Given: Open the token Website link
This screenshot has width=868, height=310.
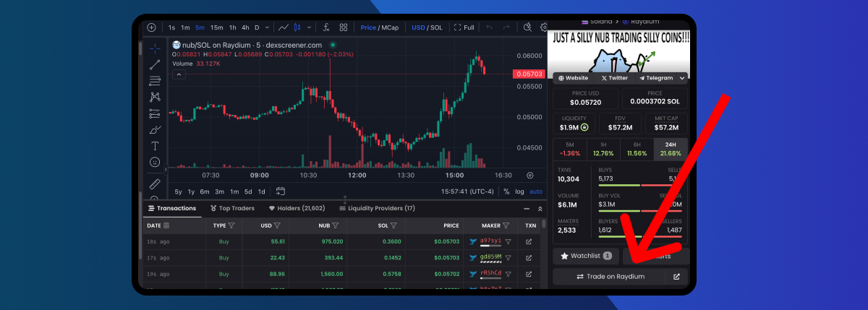Looking at the screenshot, I should pyautogui.click(x=572, y=77).
